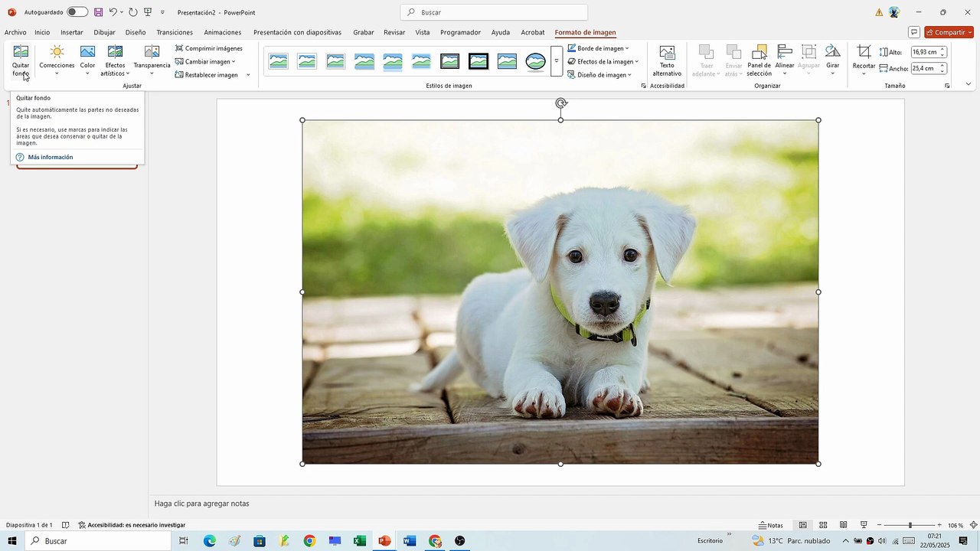Switch to the Animaciones tab
980x551 pixels.
pos(223,32)
